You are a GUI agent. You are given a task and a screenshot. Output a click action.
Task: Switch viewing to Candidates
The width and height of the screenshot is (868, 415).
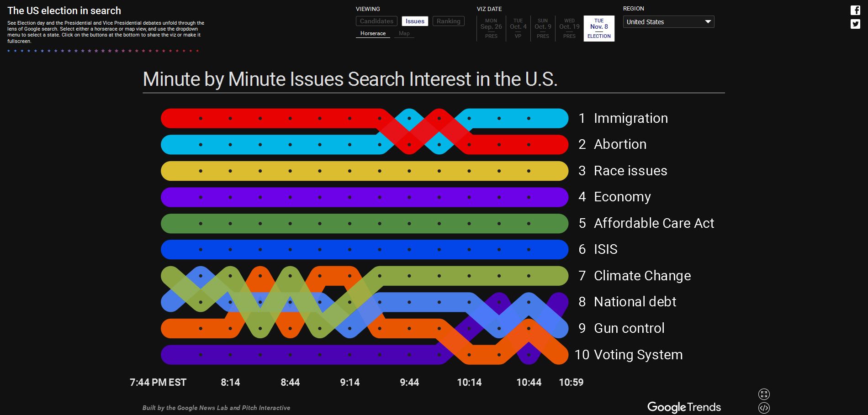[x=376, y=21]
